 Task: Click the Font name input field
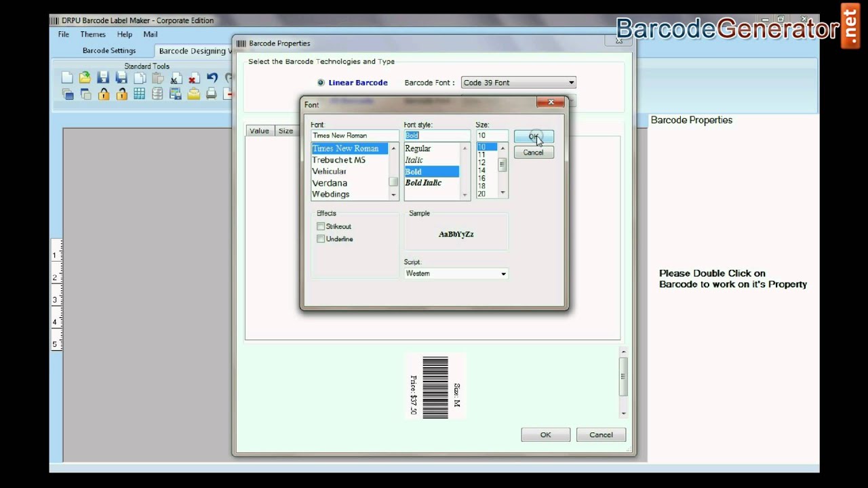click(x=355, y=136)
